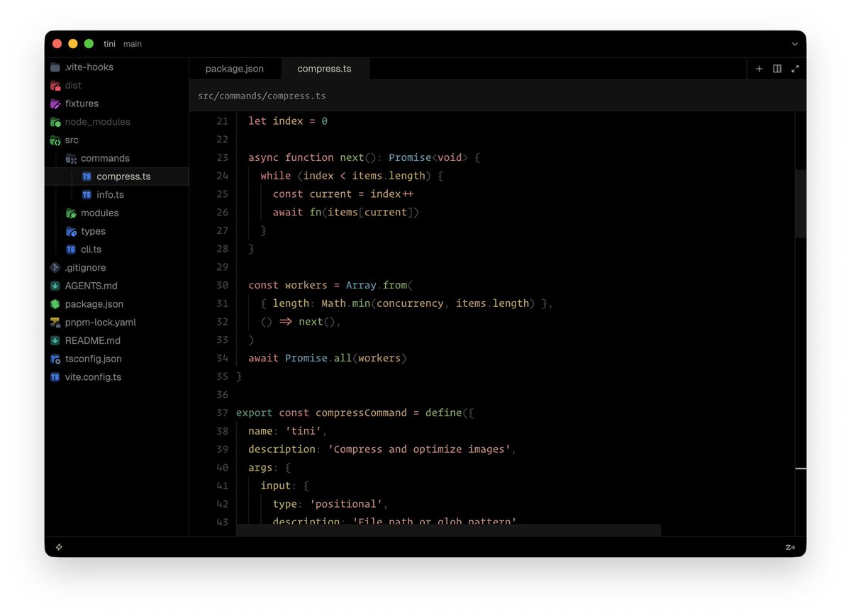Click the icon beside pnpm-lock.yaml
Screen dimensions: 851x616
(55, 323)
